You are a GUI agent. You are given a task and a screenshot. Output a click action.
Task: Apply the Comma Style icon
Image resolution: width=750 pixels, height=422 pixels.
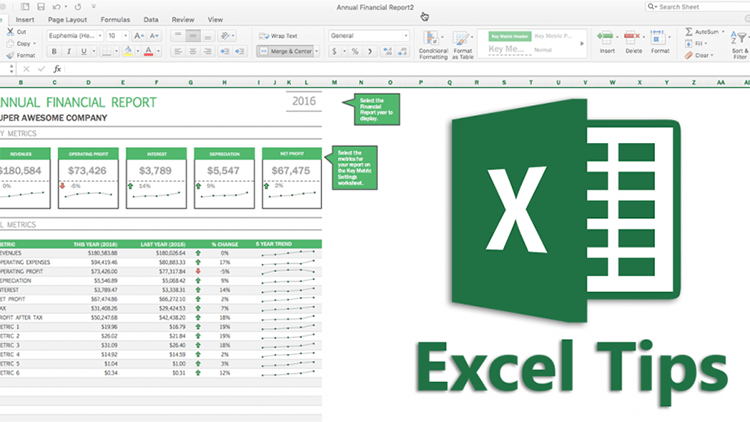tap(370, 51)
